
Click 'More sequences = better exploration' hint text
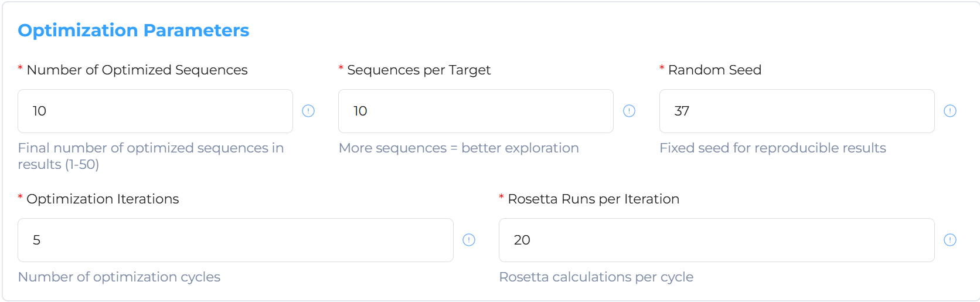tap(458, 148)
